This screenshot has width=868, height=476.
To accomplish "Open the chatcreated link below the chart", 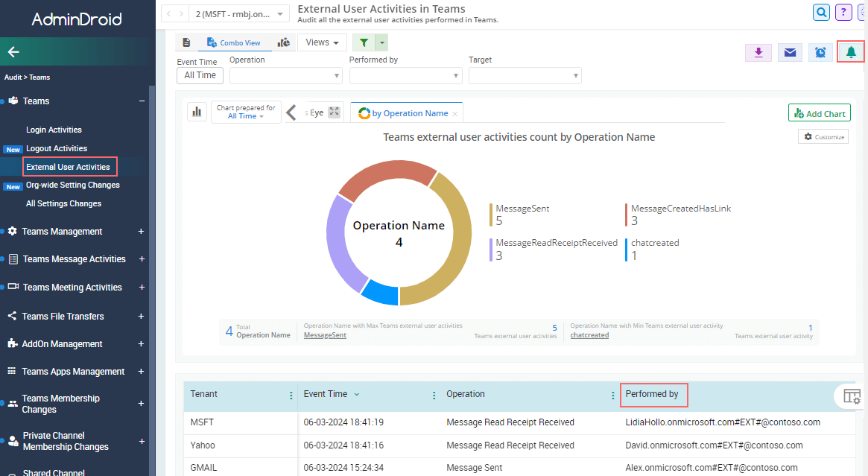I will click(589, 334).
